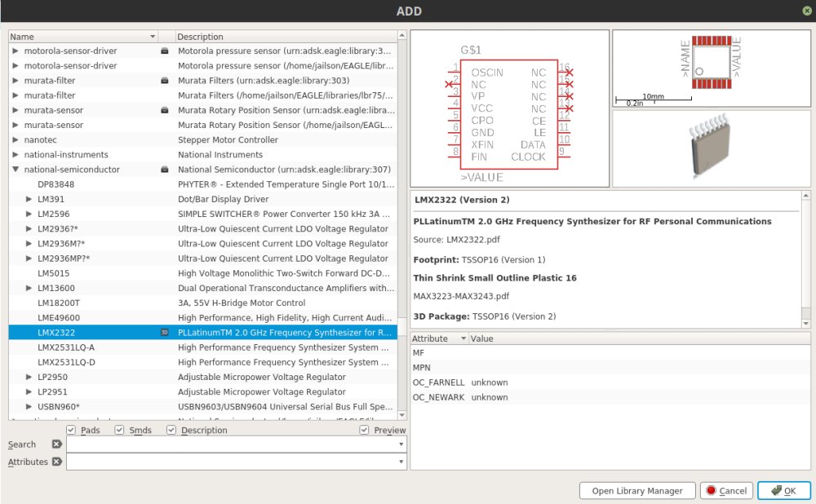
Task: Collapse the national-semiconductor library tree
Action: click(x=16, y=170)
